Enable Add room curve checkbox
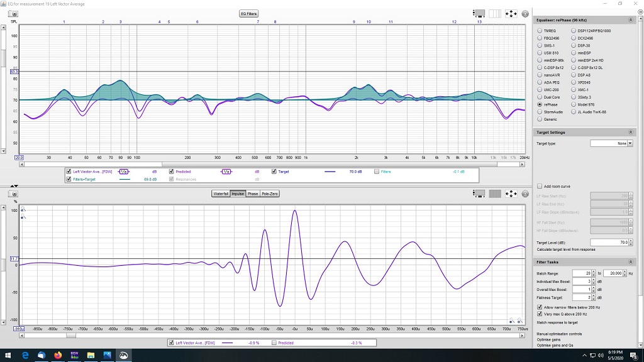The image size is (644, 362). 540,186
